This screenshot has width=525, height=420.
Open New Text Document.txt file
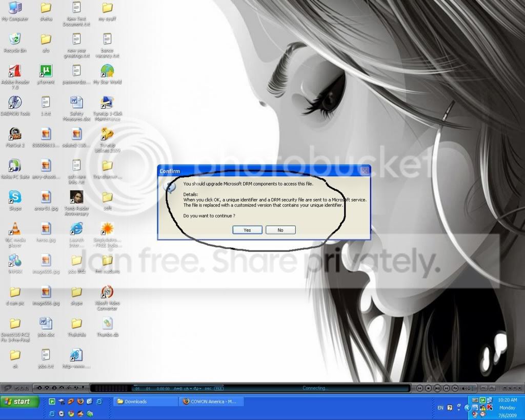pos(77,14)
